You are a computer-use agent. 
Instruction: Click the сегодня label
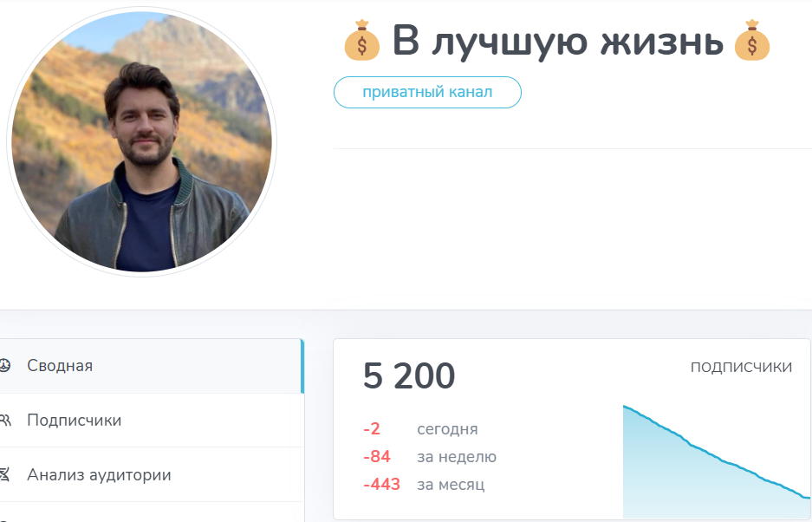click(447, 429)
